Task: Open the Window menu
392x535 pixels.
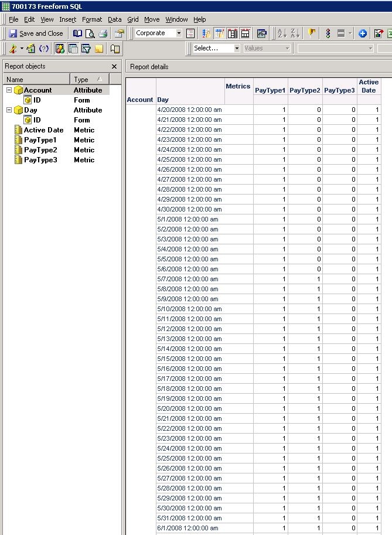Action: (176, 19)
